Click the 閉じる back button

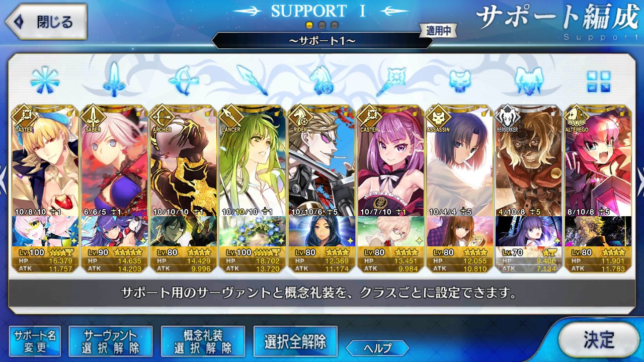(46, 22)
